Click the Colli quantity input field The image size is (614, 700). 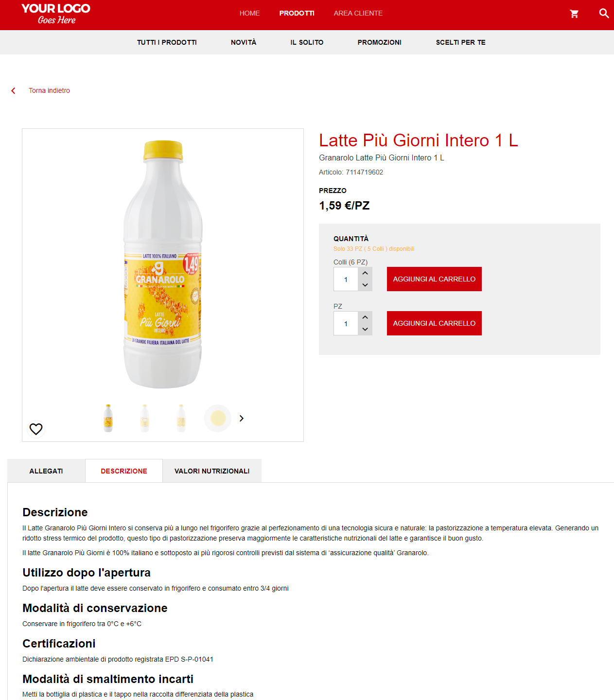(x=346, y=279)
